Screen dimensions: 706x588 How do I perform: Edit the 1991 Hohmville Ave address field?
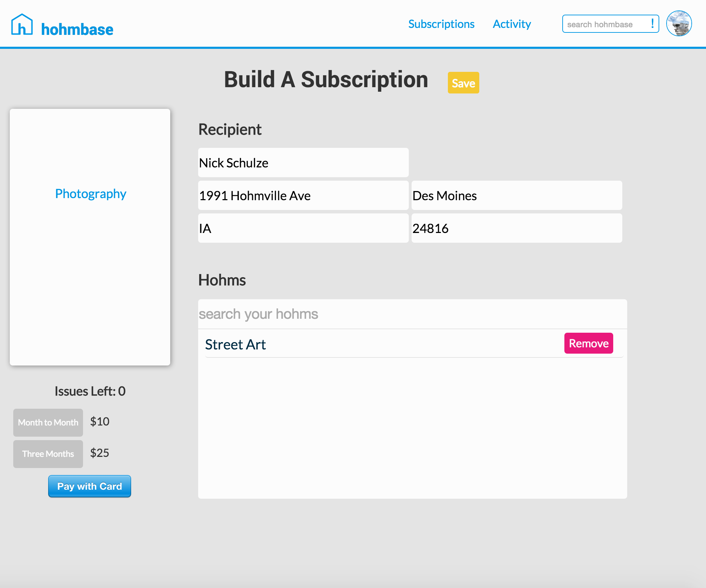303,196
